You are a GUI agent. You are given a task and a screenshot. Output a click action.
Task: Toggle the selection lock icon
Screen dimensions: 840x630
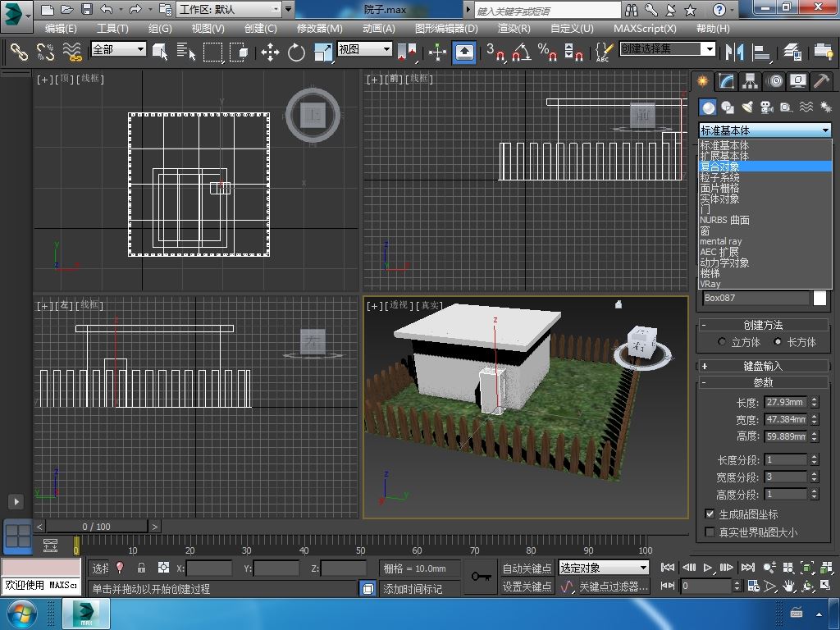(141, 568)
